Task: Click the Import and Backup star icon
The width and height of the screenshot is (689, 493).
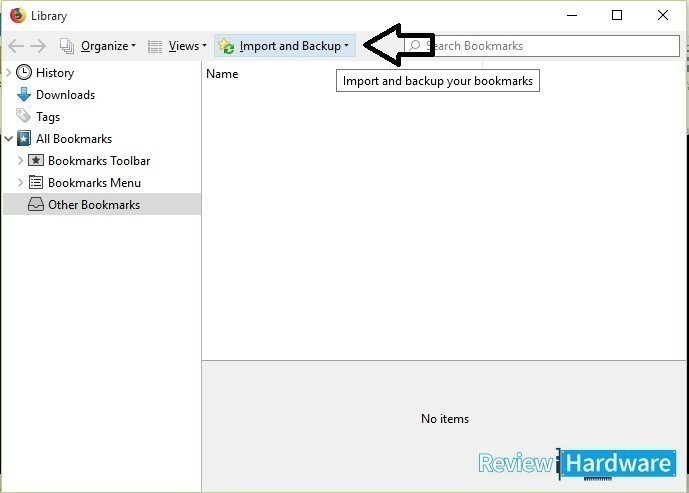Action: [226, 46]
